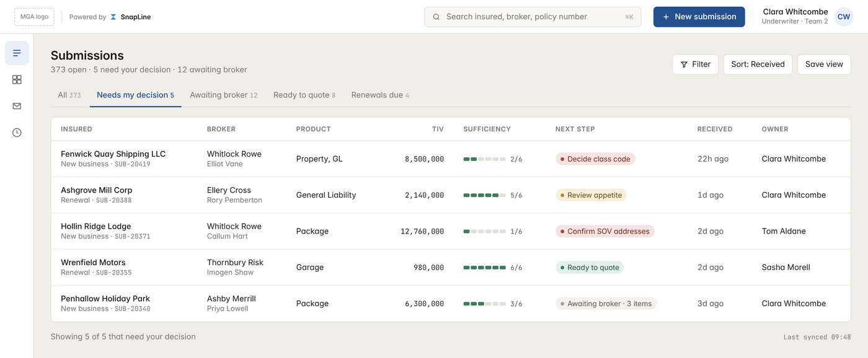Open the mail inbox icon in the sidebar
Screen dimensions: 868x358
click(17, 107)
